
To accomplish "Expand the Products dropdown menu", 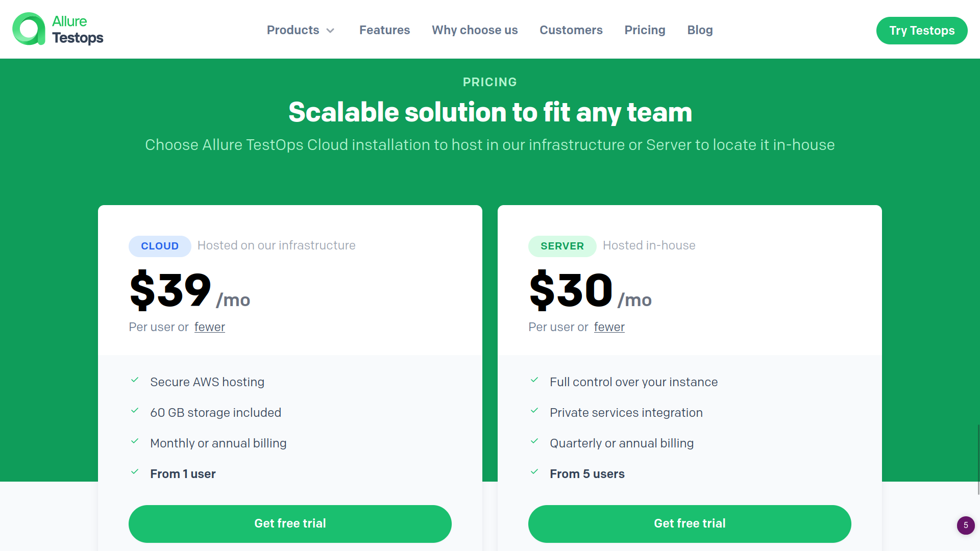I will (292, 30).
